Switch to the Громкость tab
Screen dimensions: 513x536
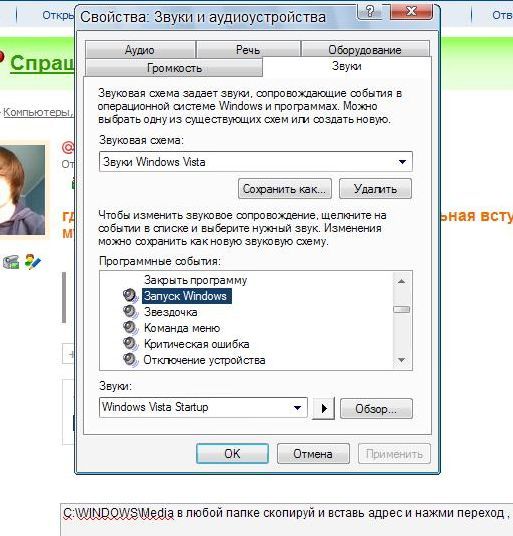(174, 68)
